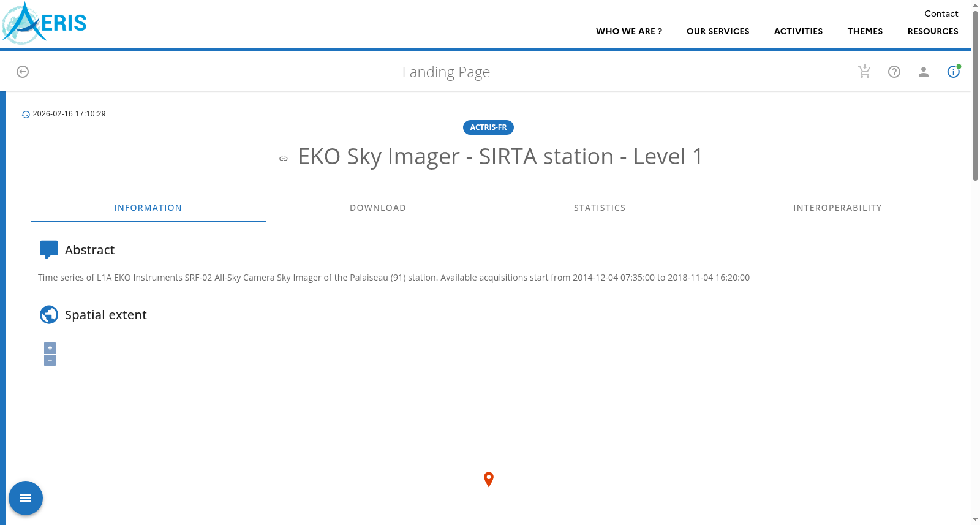Click the info icon with green dot

pos(954,72)
